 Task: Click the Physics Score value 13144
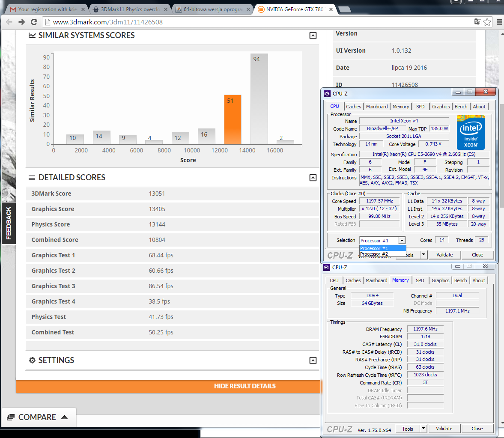click(x=157, y=224)
